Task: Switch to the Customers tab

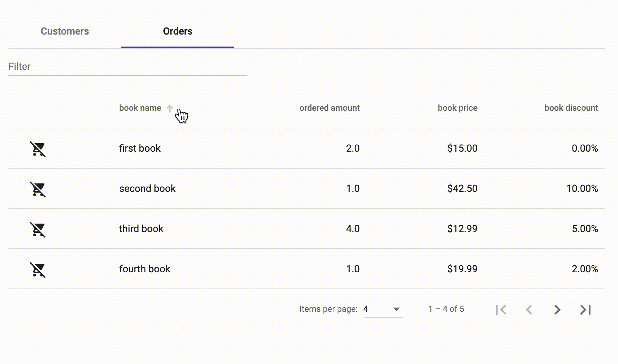Action: coord(65,31)
